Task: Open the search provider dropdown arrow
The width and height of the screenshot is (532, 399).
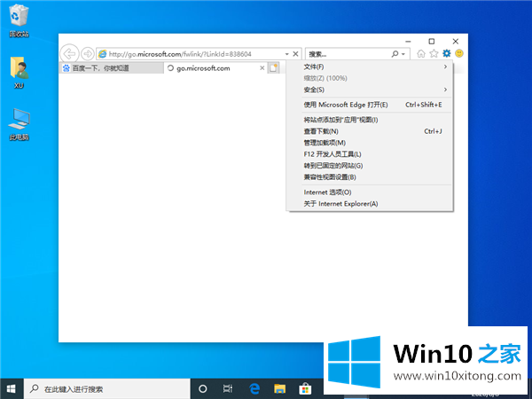Action: pos(403,54)
